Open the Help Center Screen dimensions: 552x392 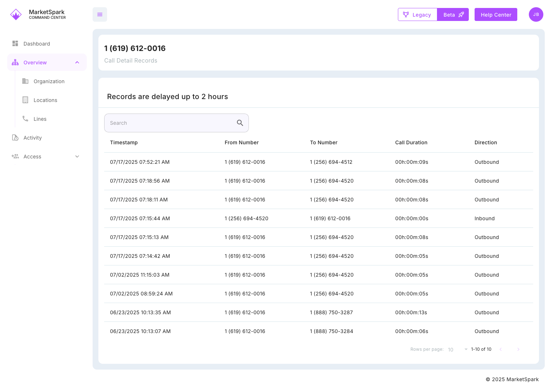pos(496,15)
